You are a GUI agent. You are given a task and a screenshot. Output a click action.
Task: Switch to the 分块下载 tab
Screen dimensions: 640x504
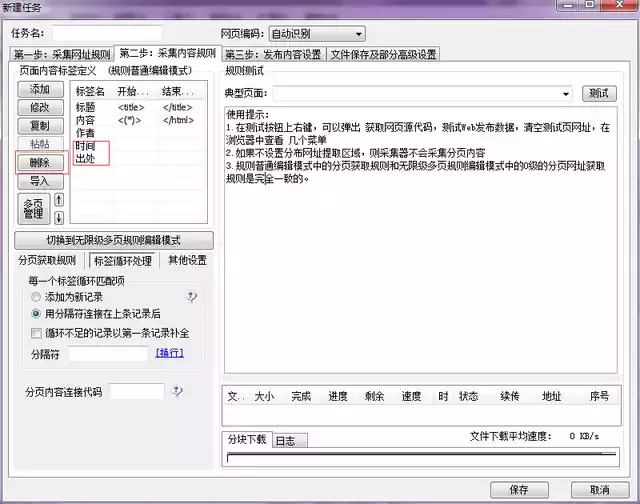247,440
